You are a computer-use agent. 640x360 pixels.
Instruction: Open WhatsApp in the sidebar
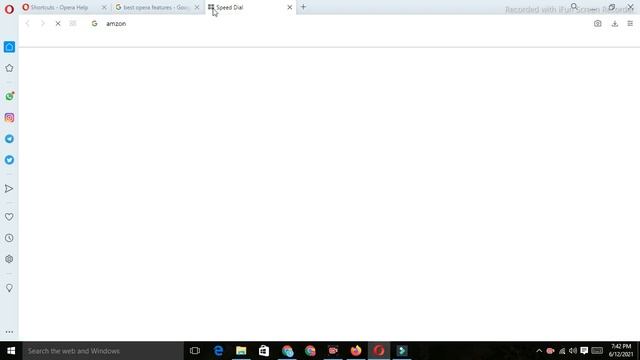tap(9, 96)
